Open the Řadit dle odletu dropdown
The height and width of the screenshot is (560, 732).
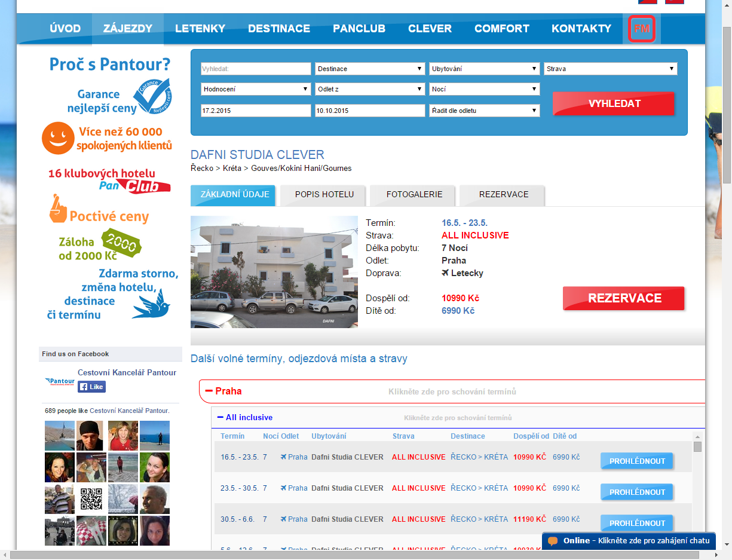click(x=484, y=111)
